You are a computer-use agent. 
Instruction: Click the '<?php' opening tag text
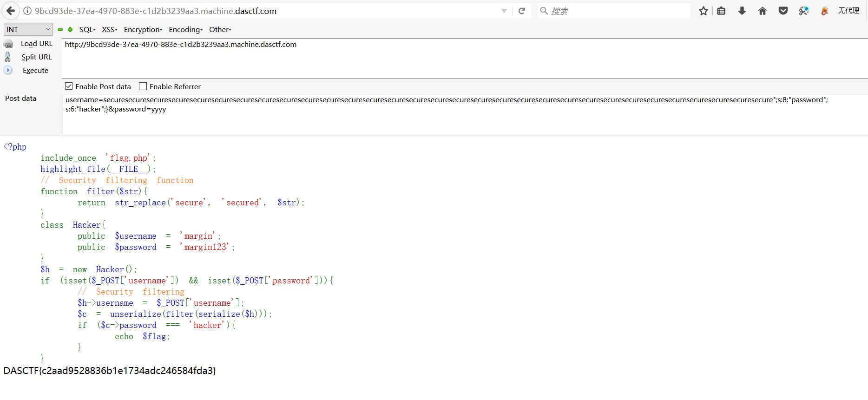tap(15, 147)
